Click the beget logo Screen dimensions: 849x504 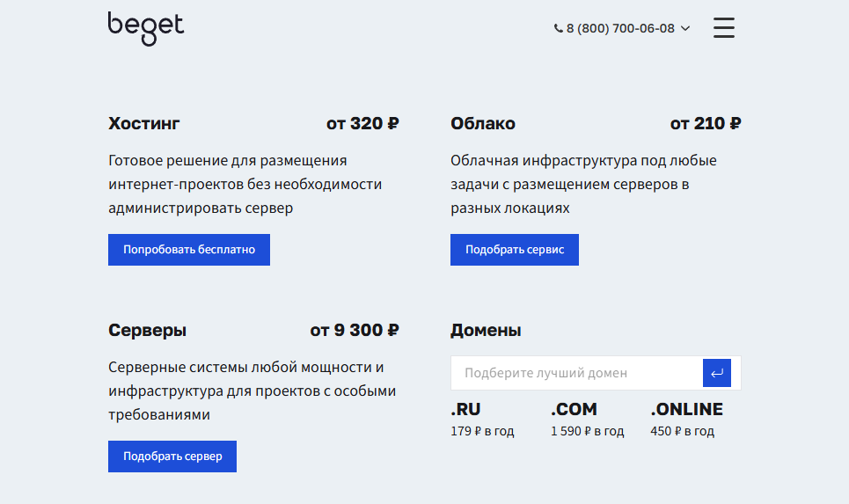(146, 27)
